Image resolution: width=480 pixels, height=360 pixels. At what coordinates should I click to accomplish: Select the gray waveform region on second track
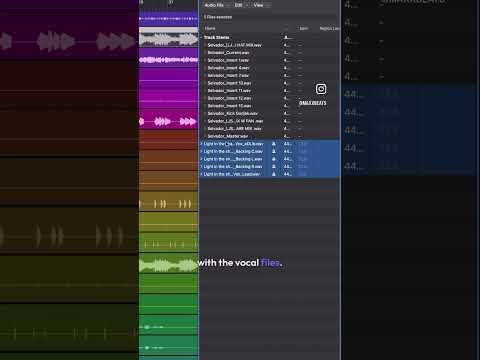[x=169, y=37]
